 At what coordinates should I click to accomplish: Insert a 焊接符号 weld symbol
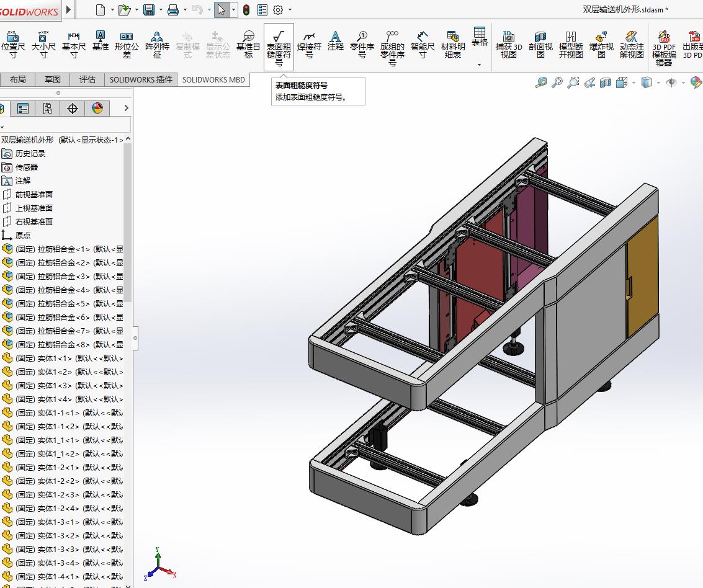click(x=310, y=45)
